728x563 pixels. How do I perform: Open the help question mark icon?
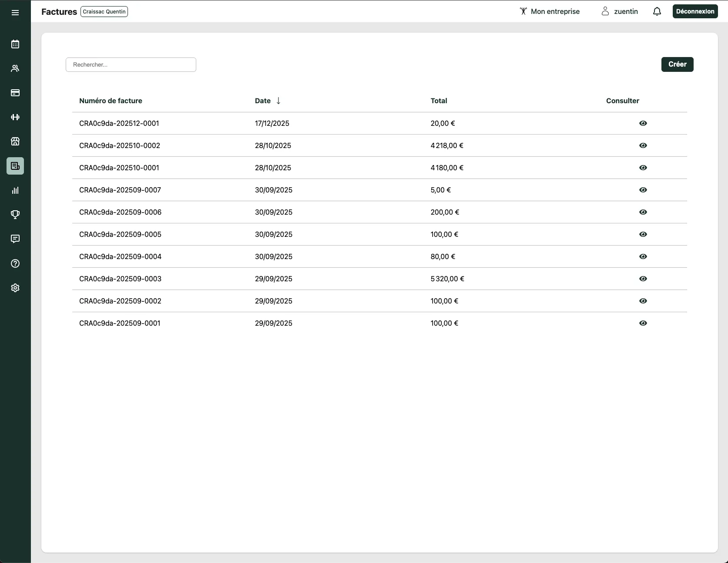pos(15,263)
